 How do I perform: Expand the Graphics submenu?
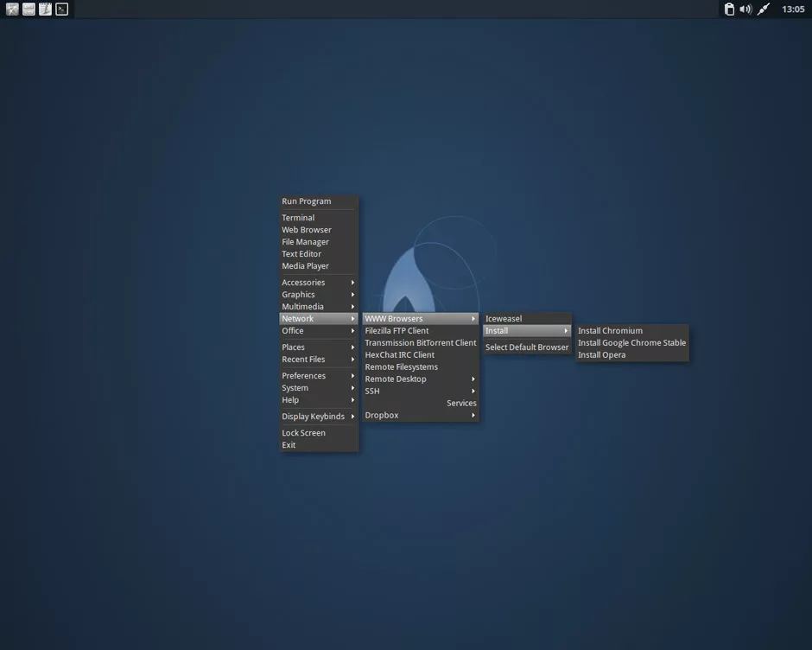tap(319, 295)
